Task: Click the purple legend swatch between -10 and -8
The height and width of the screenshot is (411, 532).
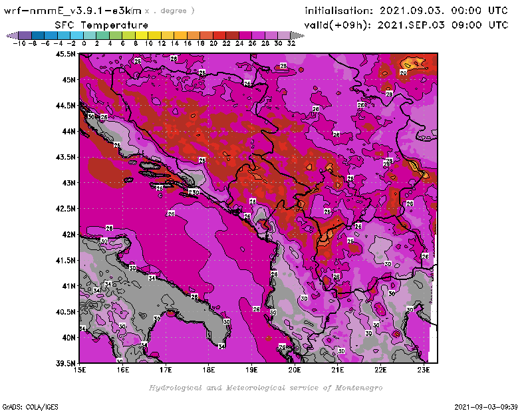Action: 25,35
